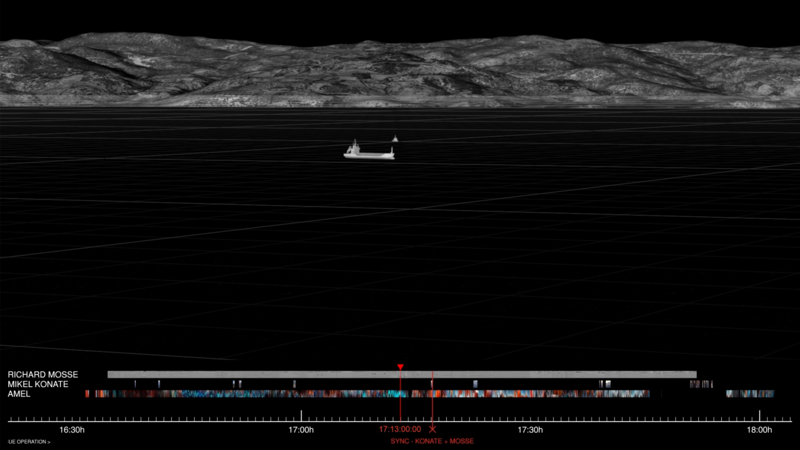The width and height of the screenshot is (800, 450).
Task: Click the mountain terrain in the background
Action: [x=400, y=70]
